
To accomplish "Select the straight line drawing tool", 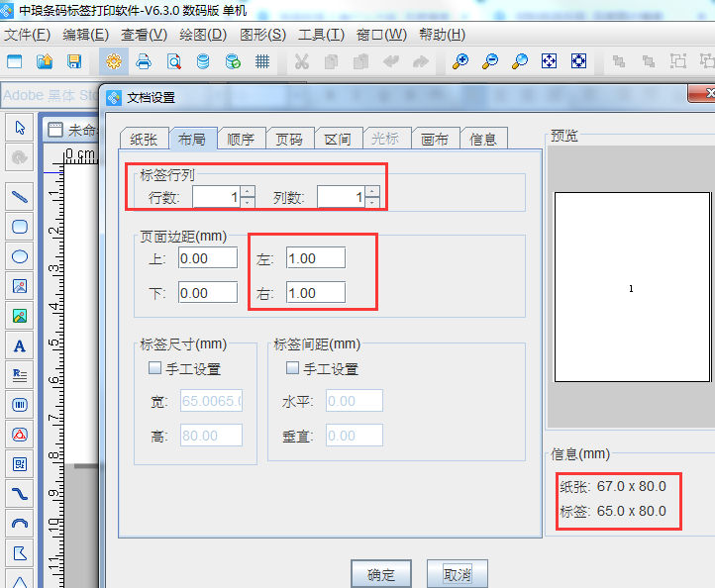I will pyautogui.click(x=19, y=197).
